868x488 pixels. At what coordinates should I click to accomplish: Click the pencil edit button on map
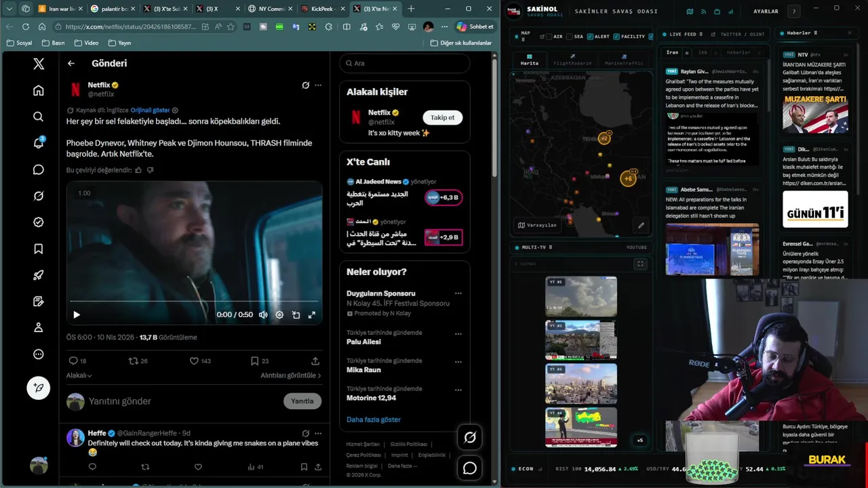(x=641, y=225)
